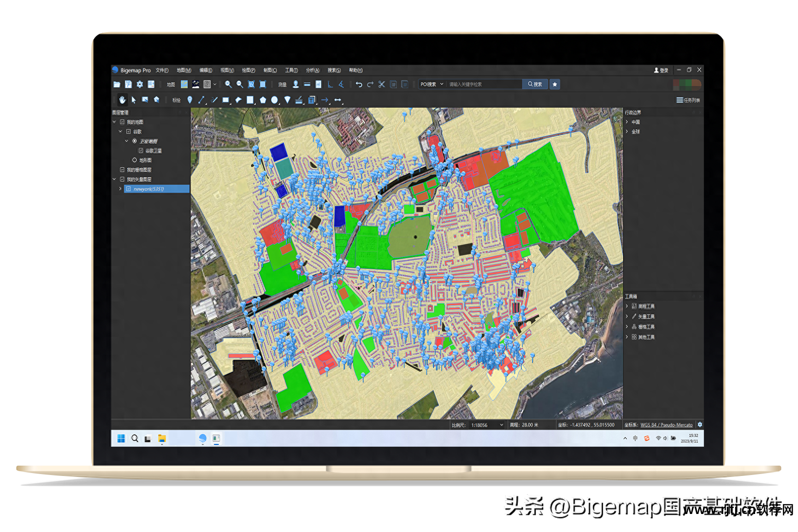Collapse the 我的矢量图层 tree node
This screenshot has height=532, width=798.
[x=114, y=179]
